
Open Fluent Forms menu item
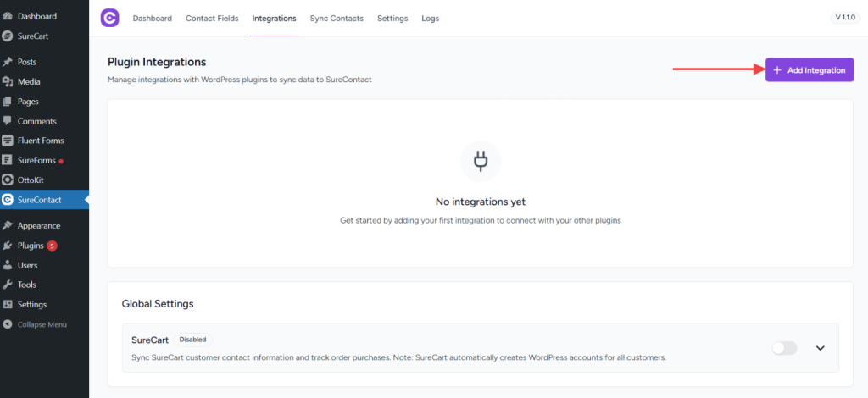point(40,141)
